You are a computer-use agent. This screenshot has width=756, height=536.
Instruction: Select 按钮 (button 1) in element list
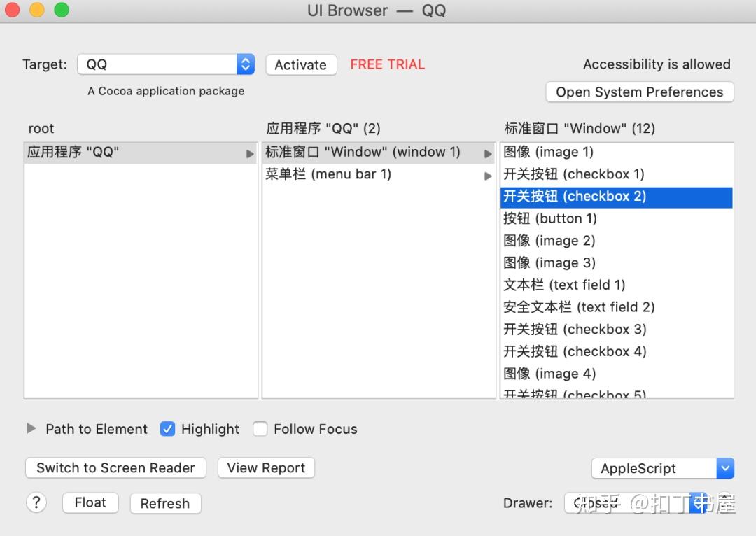point(550,218)
